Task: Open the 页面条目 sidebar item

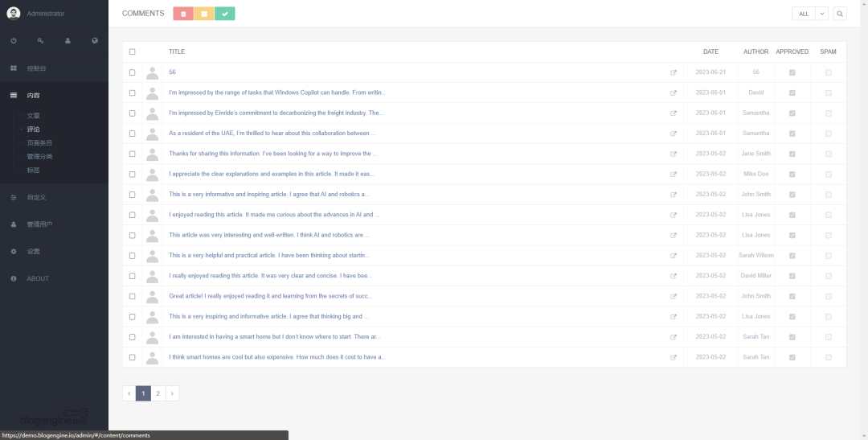Action: coord(39,143)
